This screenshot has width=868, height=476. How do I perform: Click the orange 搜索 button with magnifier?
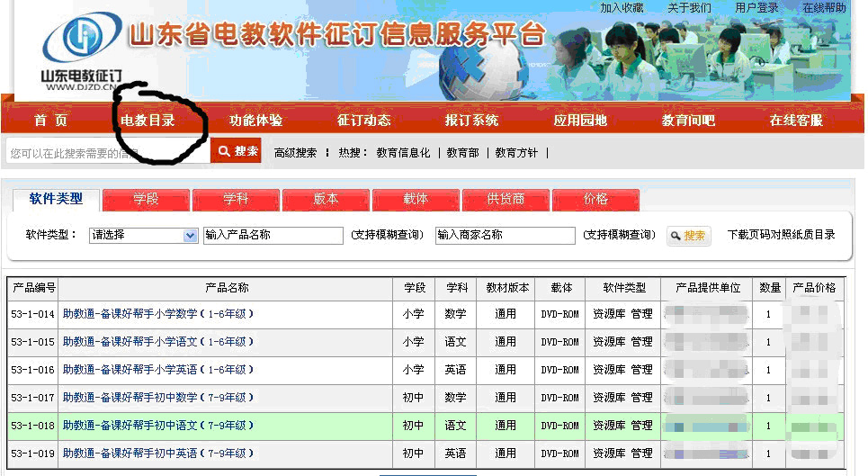tap(237, 152)
